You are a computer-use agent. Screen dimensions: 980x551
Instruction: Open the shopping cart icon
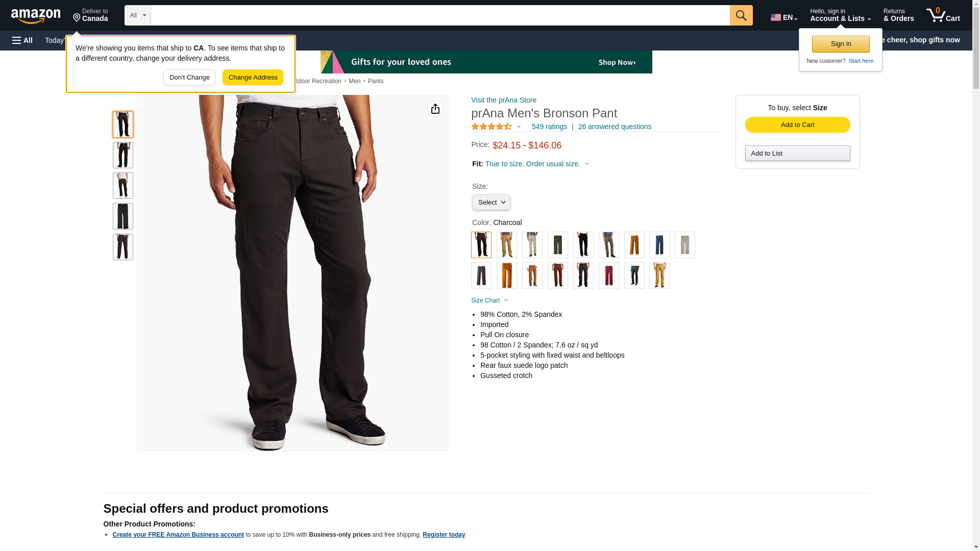[x=943, y=15]
